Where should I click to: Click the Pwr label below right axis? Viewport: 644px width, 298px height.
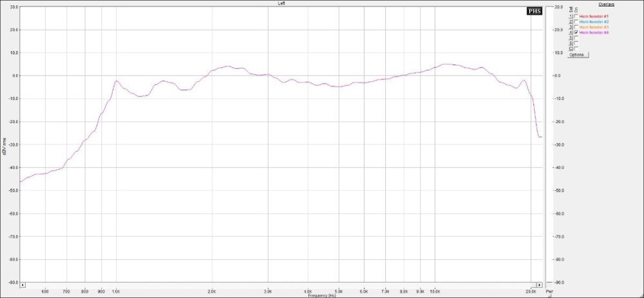pos(550,292)
